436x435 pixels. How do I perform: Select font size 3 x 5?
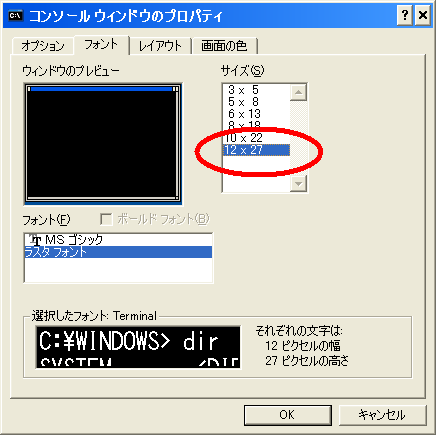tap(256, 90)
